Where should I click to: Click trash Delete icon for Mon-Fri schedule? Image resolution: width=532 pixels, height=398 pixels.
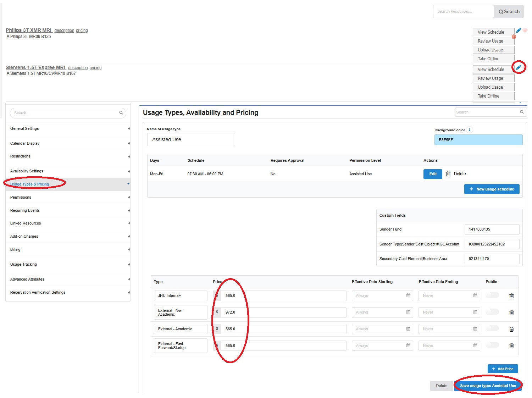tap(448, 174)
